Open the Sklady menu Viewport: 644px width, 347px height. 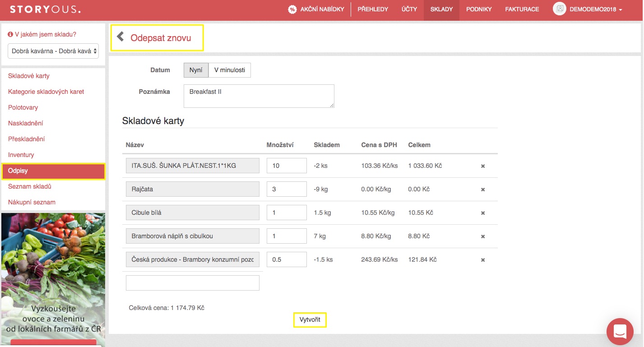[x=441, y=9]
